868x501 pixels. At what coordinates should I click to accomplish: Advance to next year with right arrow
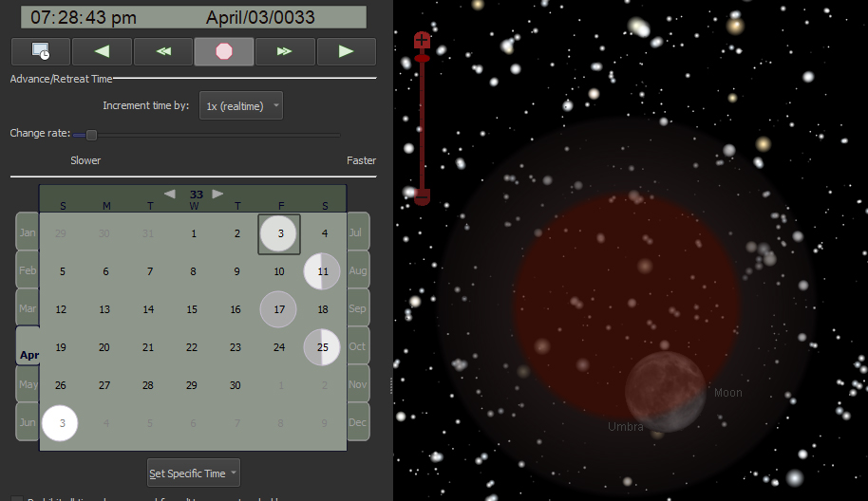click(x=218, y=194)
